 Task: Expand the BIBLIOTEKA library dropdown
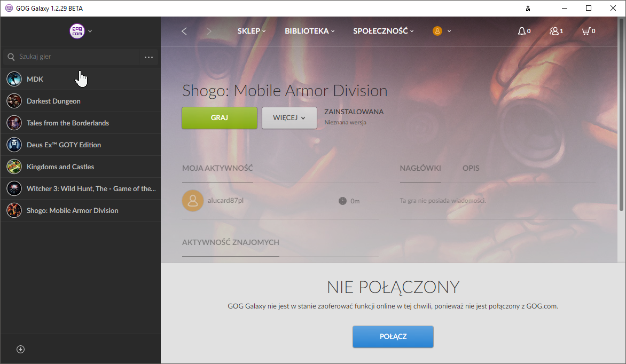tap(310, 31)
